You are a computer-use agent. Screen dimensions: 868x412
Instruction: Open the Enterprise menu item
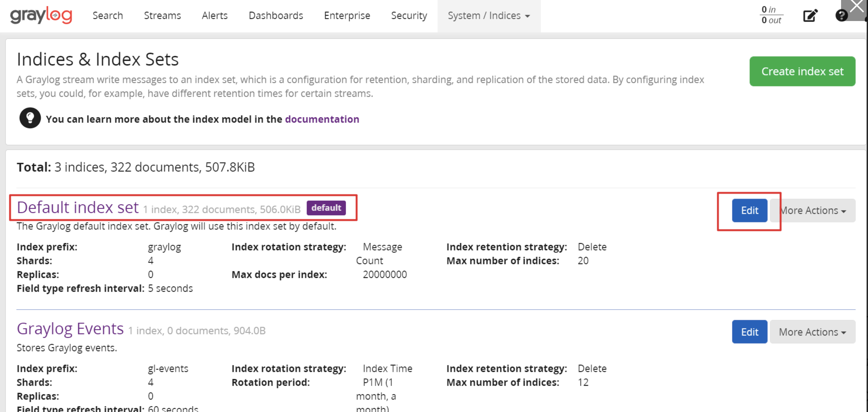coord(347,15)
